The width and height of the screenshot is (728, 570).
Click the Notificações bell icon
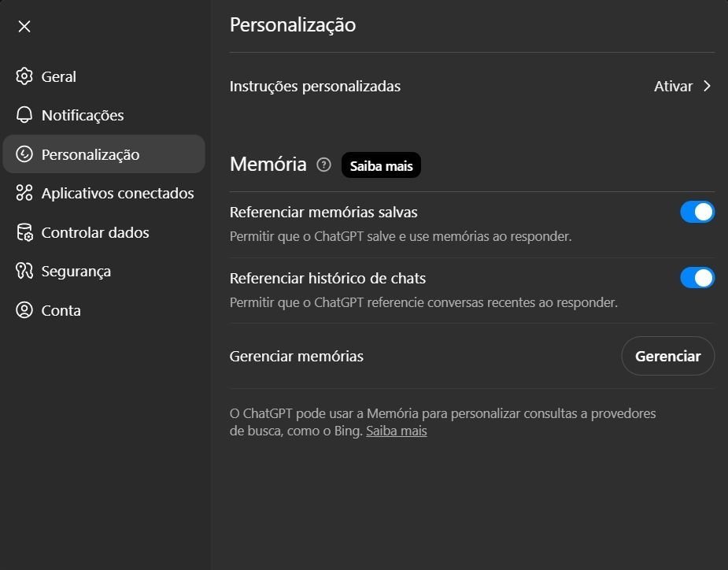click(x=24, y=115)
